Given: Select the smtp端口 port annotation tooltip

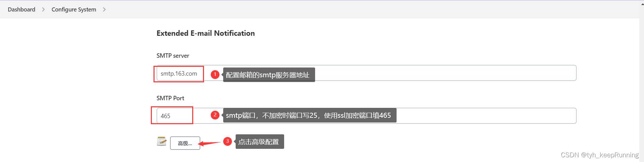Looking at the screenshot, I should [310, 115].
